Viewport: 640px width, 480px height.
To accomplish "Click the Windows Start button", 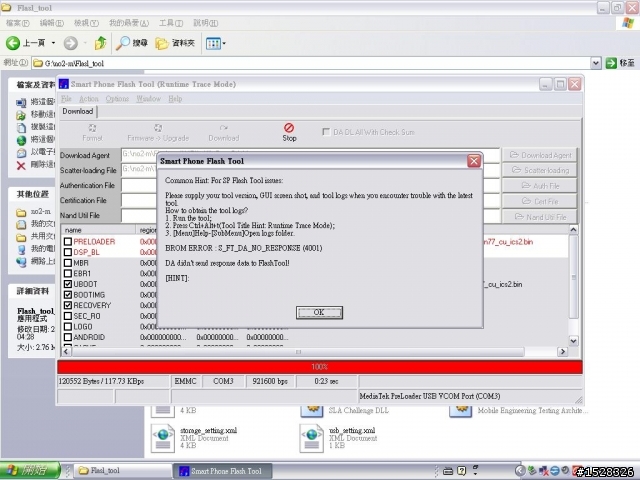I will [30, 471].
